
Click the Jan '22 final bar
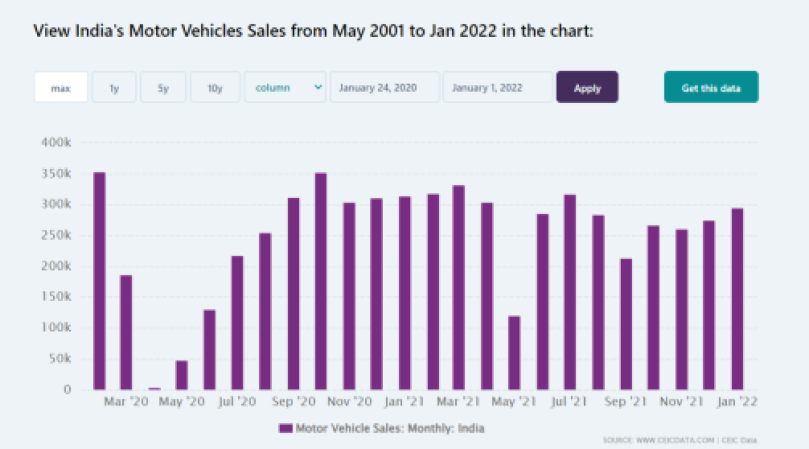[x=737, y=299]
